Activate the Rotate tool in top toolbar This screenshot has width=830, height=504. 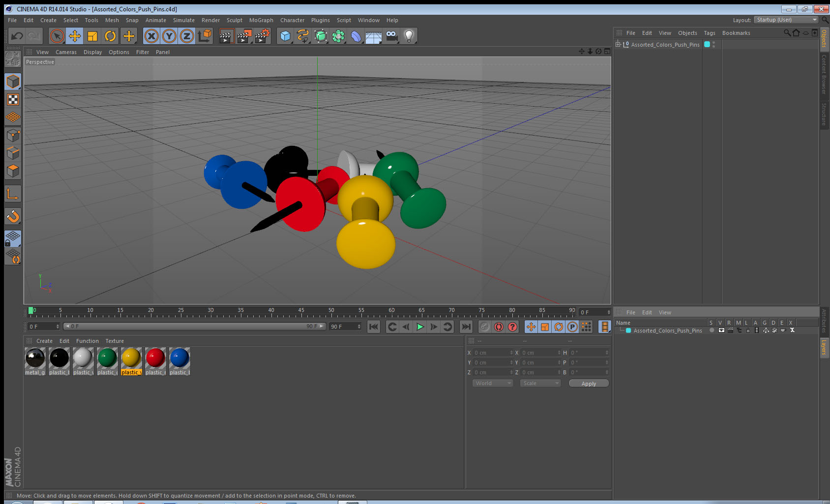tap(111, 36)
